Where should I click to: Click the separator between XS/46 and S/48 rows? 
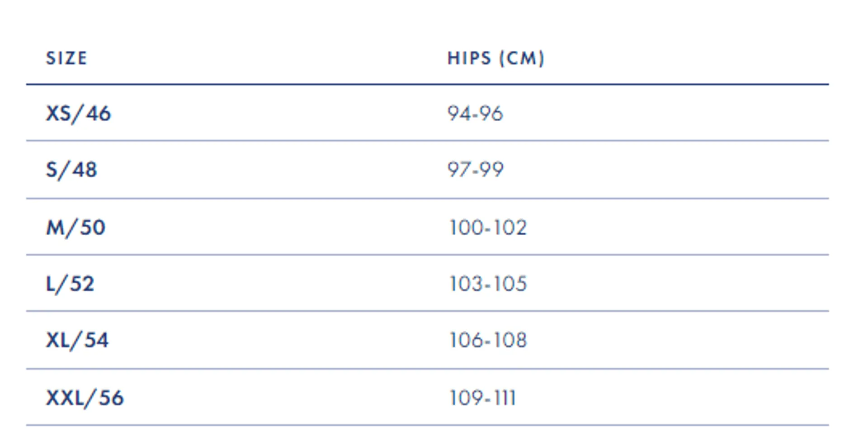click(x=427, y=141)
